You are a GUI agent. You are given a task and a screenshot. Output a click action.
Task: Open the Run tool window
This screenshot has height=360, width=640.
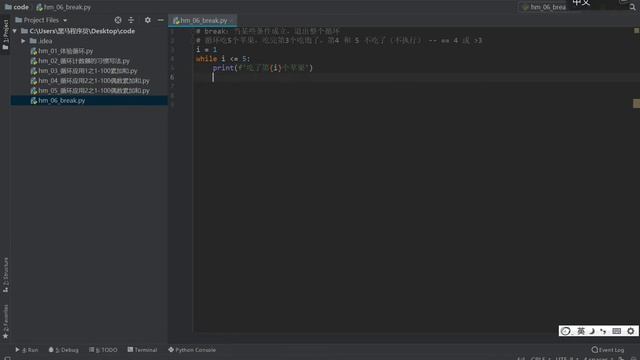coord(27,350)
